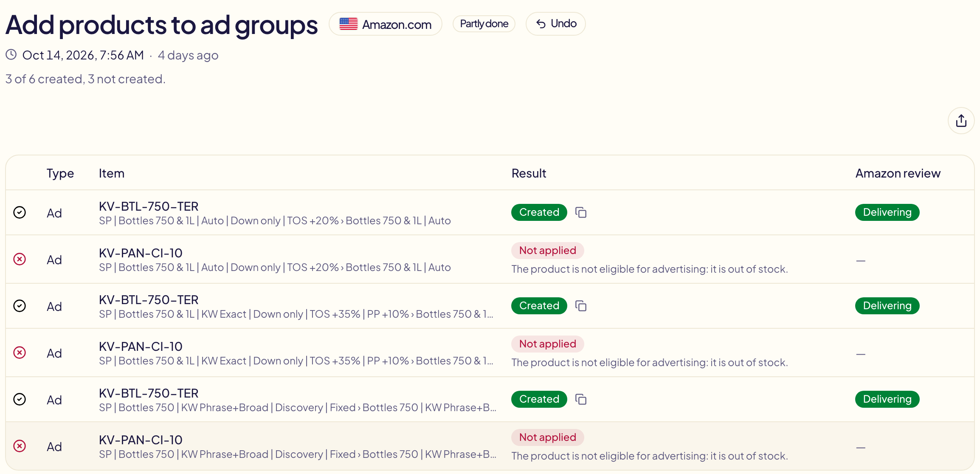This screenshot has width=980, height=474.
Task: Click Delivering badge in KW Phrase+Broad row
Action: (x=887, y=399)
